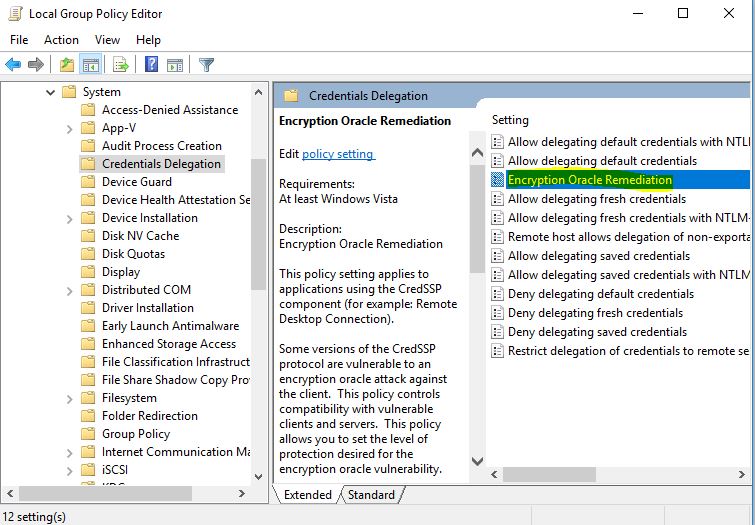Open the Help menu
Image resolution: width=755 pixels, height=525 pixels.
tap(148, 40)
